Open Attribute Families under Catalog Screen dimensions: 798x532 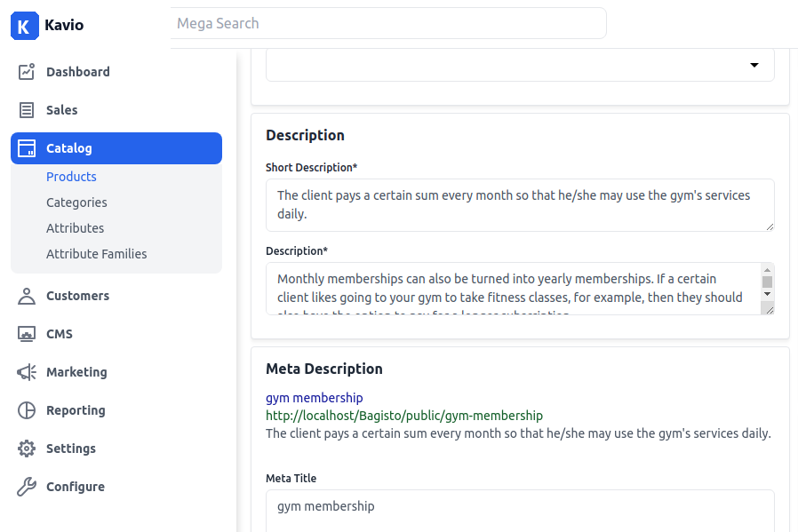pyautogui.click(x=97, y=254)
